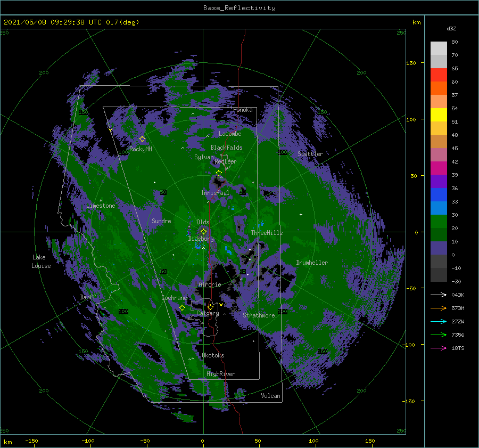Click the dBZ legend heading
The image size is (479, 448).
click(x=451, y=28)
